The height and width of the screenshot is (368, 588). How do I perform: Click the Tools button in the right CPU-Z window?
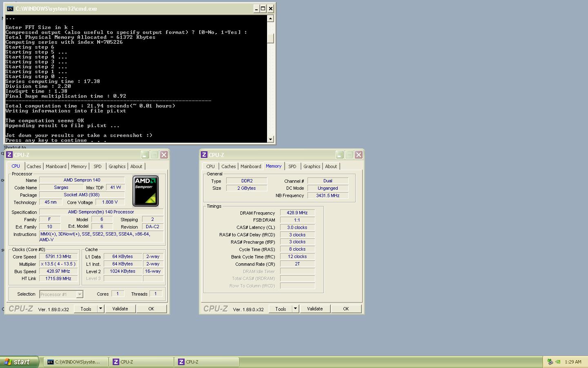pyautogui.click(x=281, y=309)
